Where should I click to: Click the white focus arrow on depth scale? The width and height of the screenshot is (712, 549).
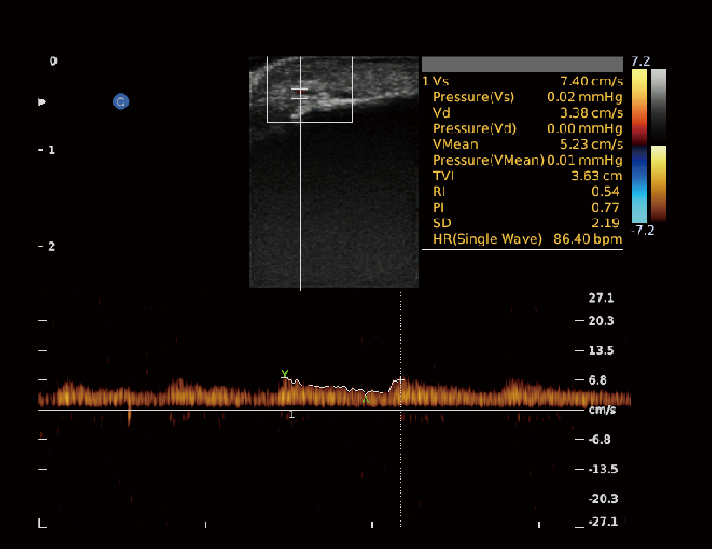(x=41, y=102)
